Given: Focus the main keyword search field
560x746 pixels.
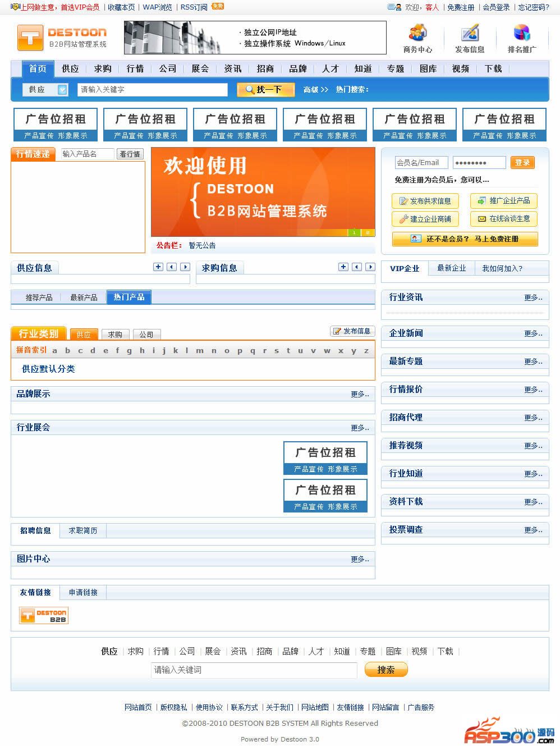Looking at the screenshot, I should (153, 89).
